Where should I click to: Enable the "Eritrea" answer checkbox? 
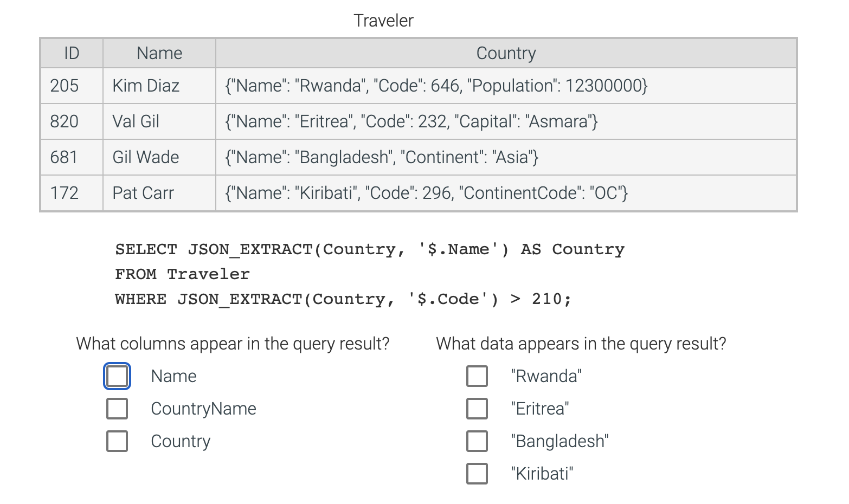pos(477,409)
